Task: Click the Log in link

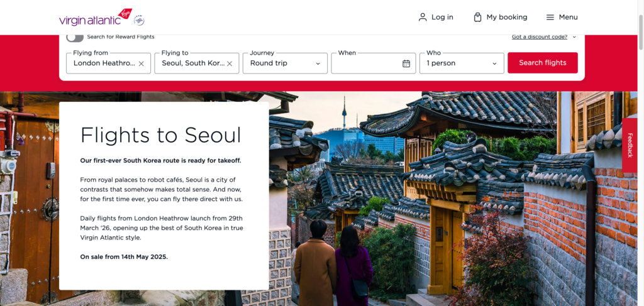Action: (x=436, y=17)
